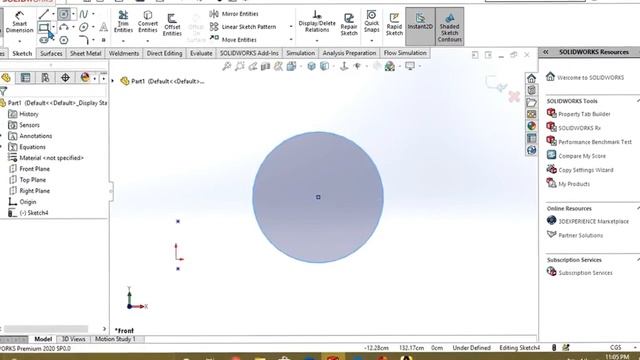Switch to the Sketch tab
This screenshot has width=640, height=360.
(x=22, y=53)
